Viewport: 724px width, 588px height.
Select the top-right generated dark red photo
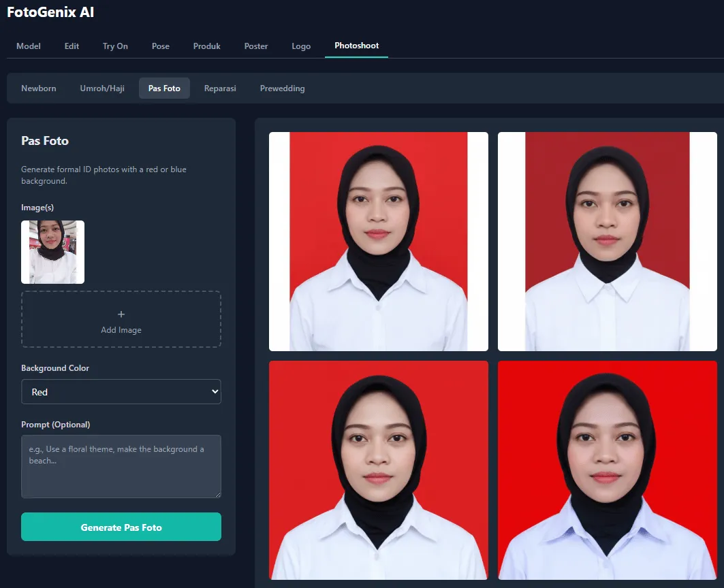tap(607, 242)
